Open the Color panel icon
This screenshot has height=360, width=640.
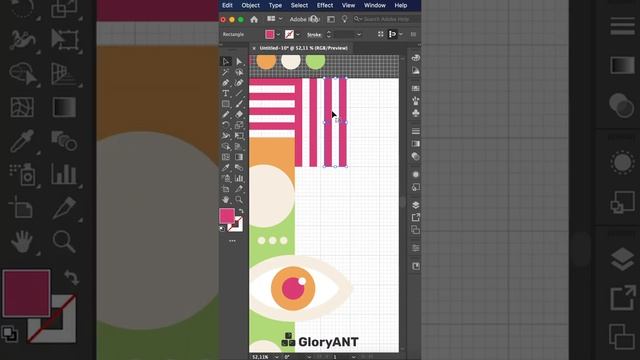416,58
